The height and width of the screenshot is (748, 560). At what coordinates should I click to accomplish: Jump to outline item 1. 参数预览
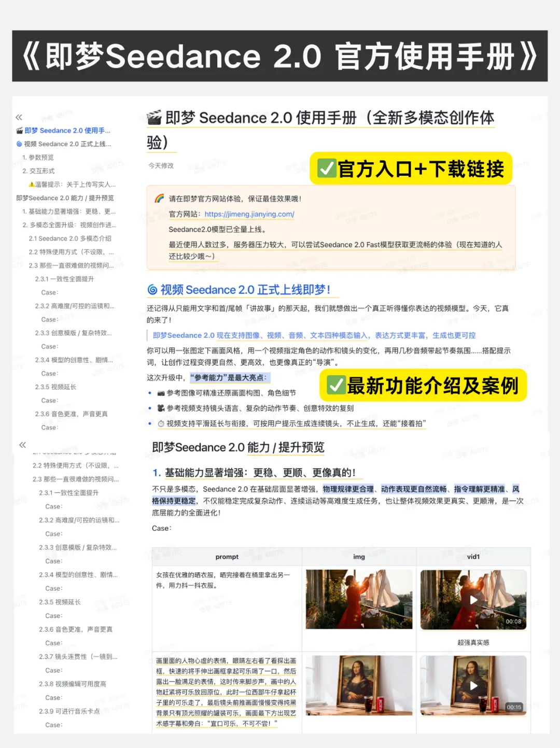(x=38, y=158)
